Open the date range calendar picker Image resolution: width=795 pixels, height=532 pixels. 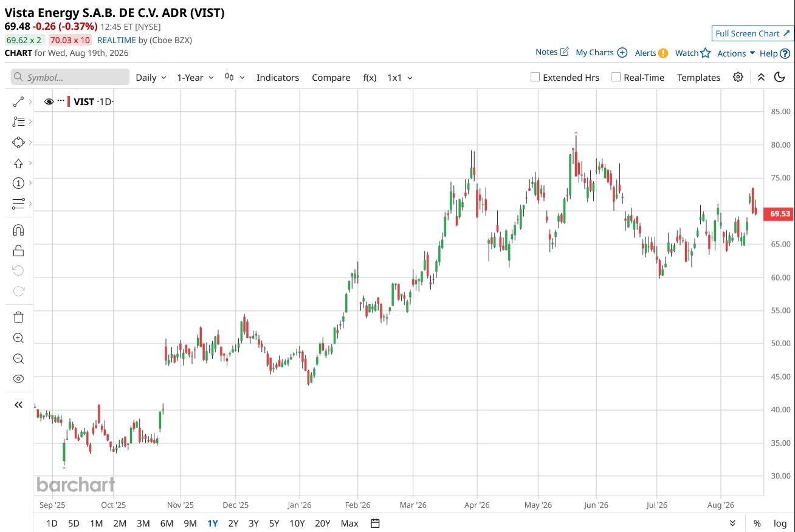click(375, 523)
